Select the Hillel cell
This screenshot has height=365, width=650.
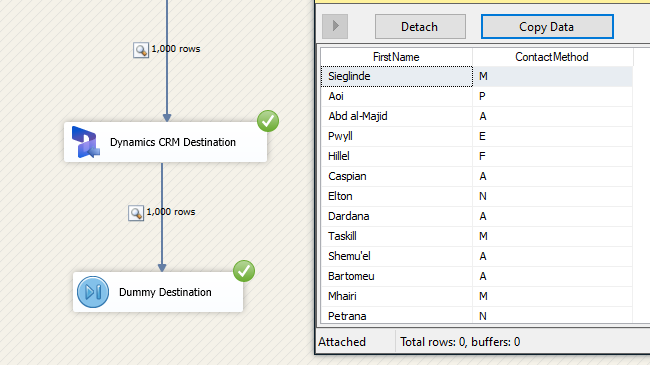(397, 156)
